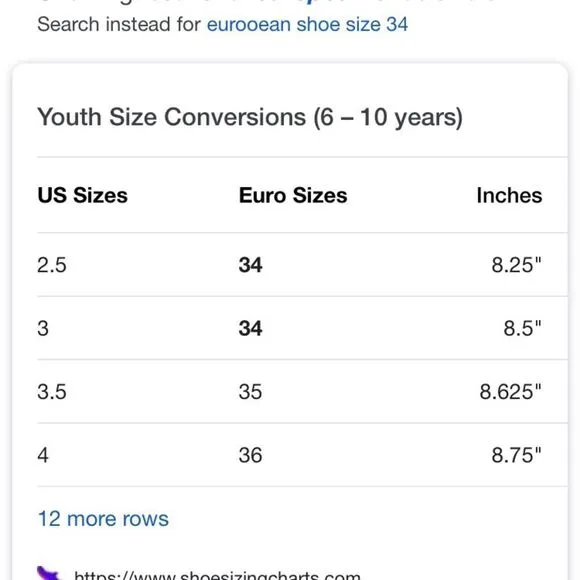This screenshot has height=580, width=580.
Task: Click the 'eurooean shoe size 34' search link
Action: pyautogui.click(x=307, y=24)
